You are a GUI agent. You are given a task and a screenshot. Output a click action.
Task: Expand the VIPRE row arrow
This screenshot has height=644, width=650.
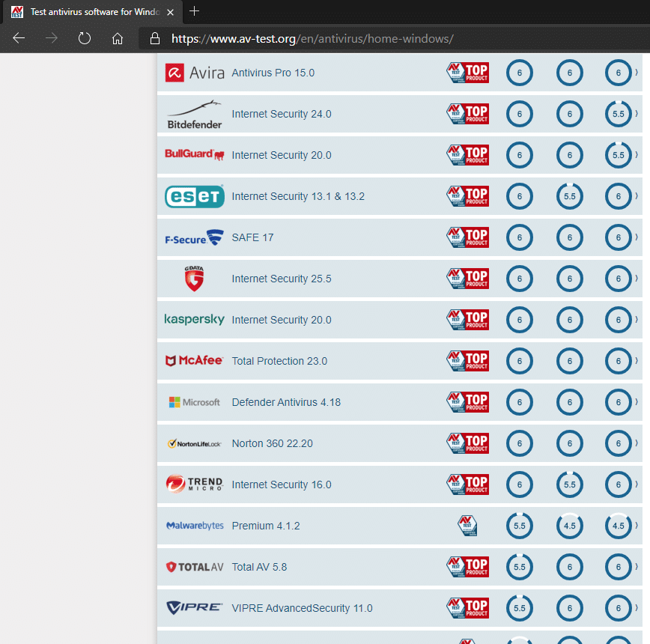pos(637,607)
